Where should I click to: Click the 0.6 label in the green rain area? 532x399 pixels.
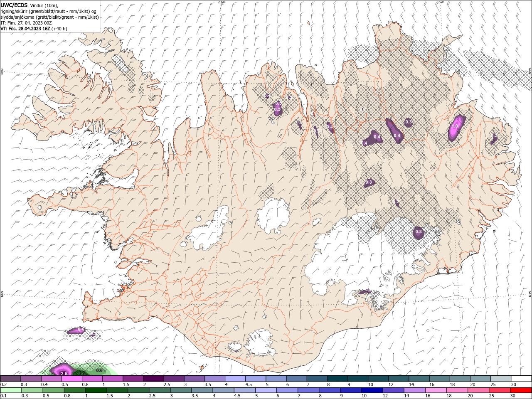point(99,370)
